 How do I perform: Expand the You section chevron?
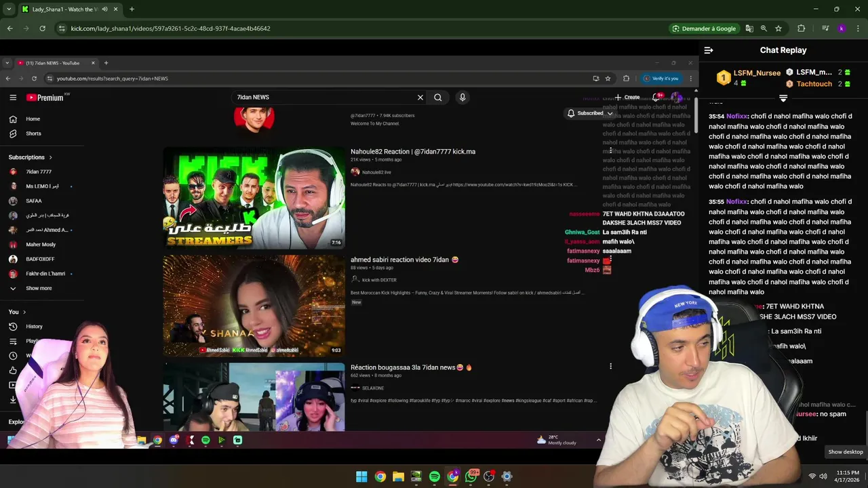(24, 312)
